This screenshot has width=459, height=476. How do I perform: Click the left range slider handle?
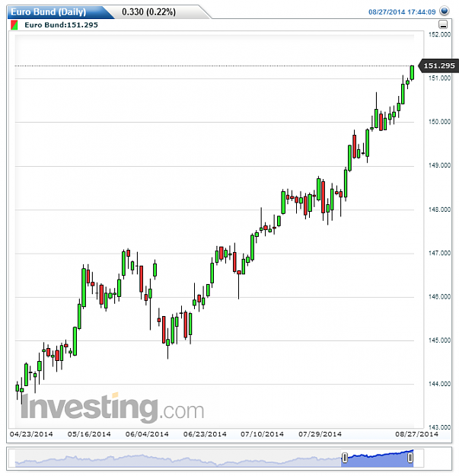[345, 458]
